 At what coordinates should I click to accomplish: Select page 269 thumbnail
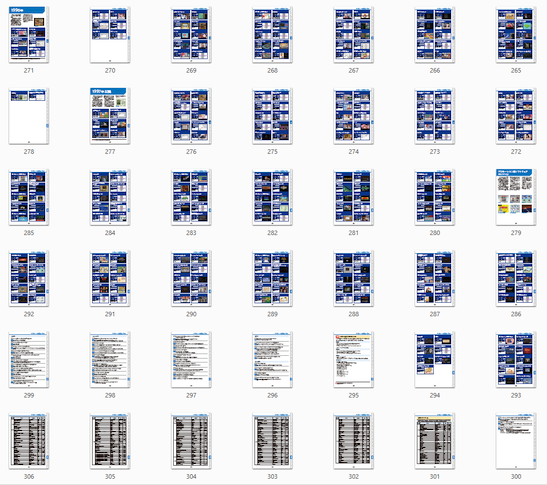(x=191, y=35)
